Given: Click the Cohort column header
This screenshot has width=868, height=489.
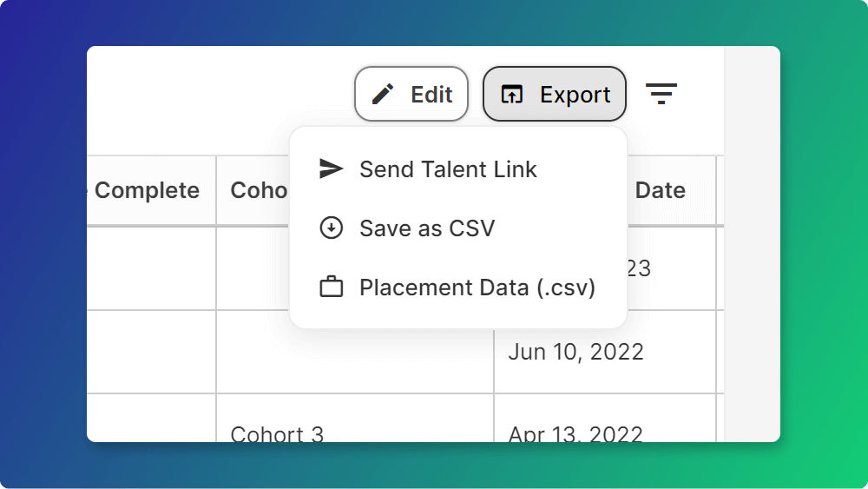Looking at the screenshot, I should pyautogui.click(x=259, y=190).
